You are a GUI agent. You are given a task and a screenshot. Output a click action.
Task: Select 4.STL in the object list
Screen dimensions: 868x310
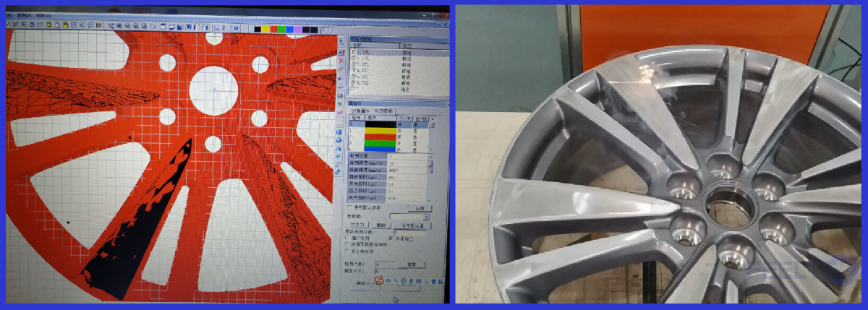pyautogui.click(x=396, y=70)
